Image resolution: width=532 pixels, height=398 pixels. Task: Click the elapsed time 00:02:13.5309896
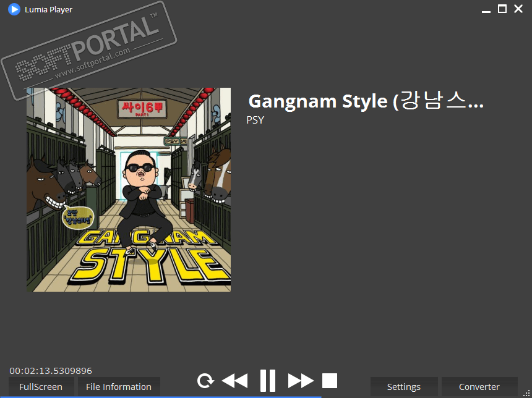point(51,371)
